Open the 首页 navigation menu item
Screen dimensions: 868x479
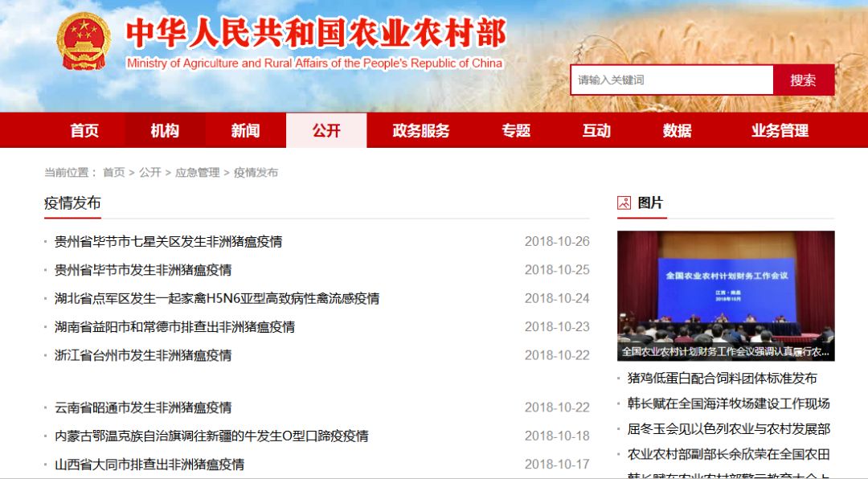pyautogui.click(x=84, y=131)
